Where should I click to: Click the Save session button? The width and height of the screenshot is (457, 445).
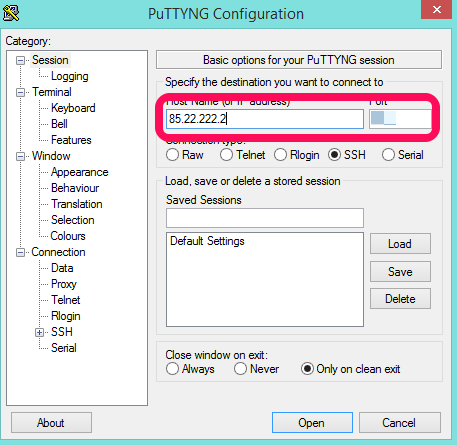pyautogui.click(x=400, y=272)
